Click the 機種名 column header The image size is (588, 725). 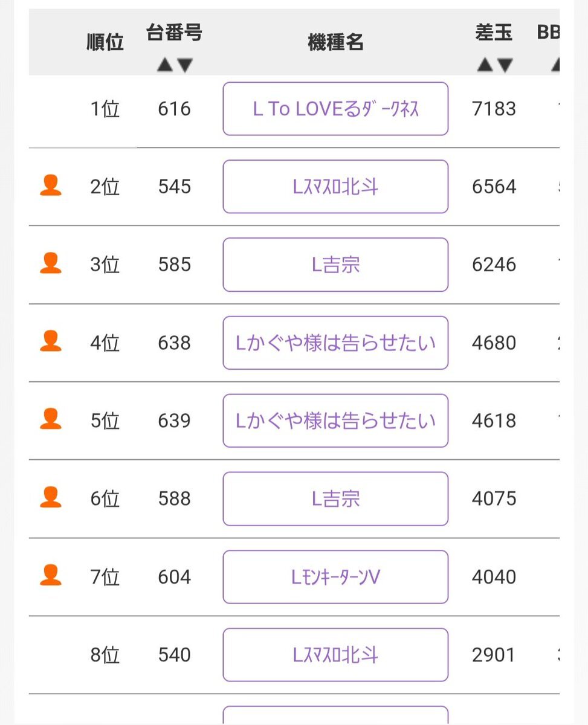[x=335, y=43]
